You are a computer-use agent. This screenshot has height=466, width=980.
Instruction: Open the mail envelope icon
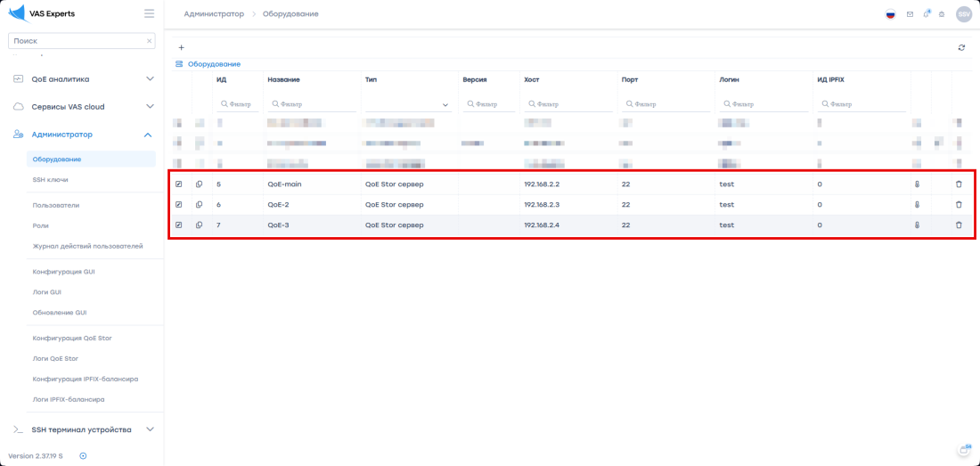tap(910, 14)
